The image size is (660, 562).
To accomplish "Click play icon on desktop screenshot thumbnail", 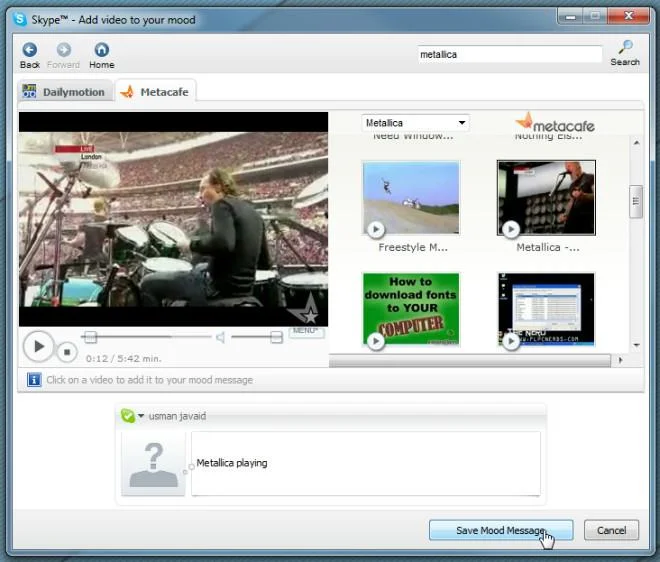I will point(511,341).
